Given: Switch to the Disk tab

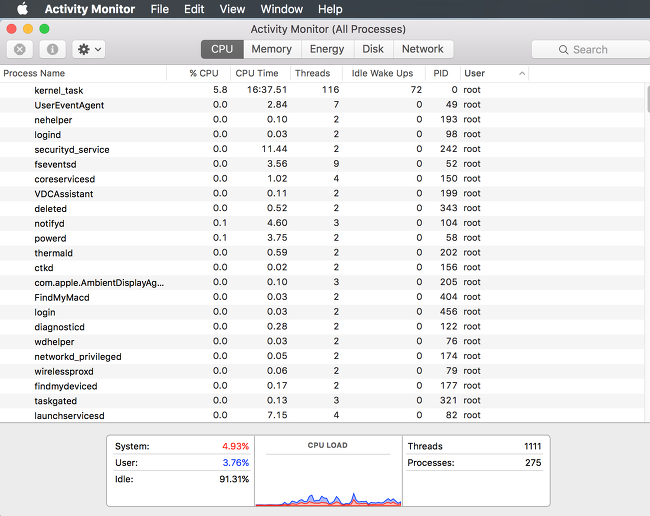Looking at the screenshot, I should pyautogui.click(x=373, y=49).
